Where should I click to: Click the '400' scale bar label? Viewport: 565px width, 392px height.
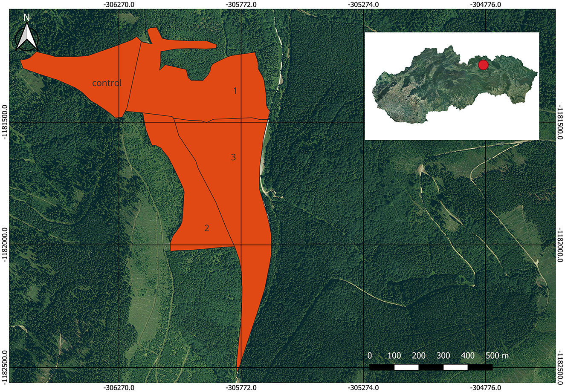pos(468,355)
